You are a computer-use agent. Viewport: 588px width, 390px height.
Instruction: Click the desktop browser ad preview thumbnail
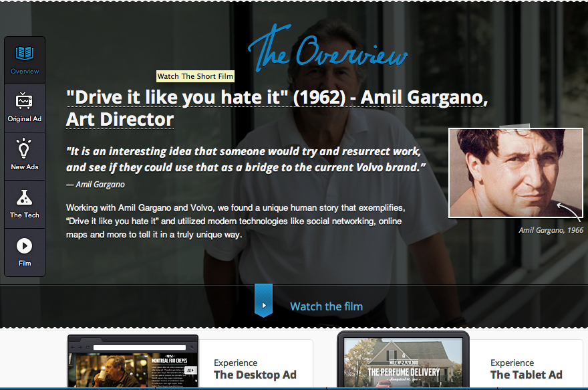[133, 361]
